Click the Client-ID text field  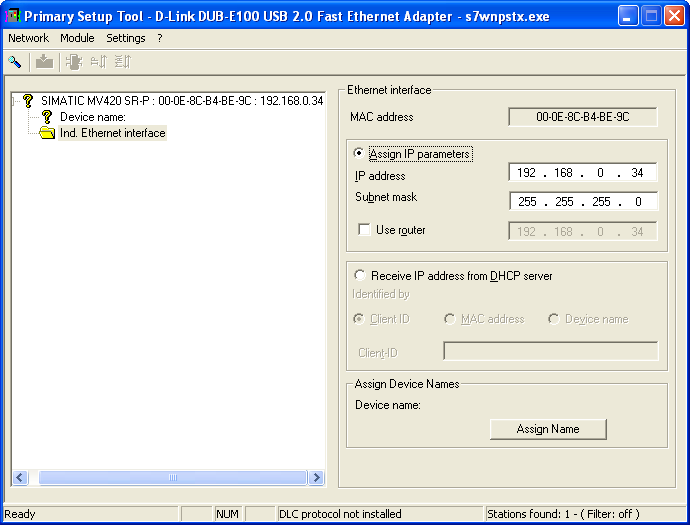pyautogui.click(x=551, y=351)
